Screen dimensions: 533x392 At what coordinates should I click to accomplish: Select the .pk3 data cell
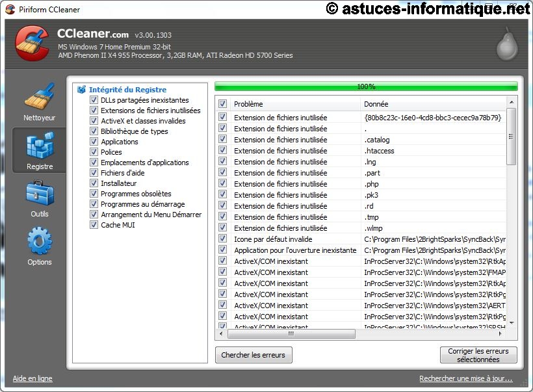pos(371,195)
